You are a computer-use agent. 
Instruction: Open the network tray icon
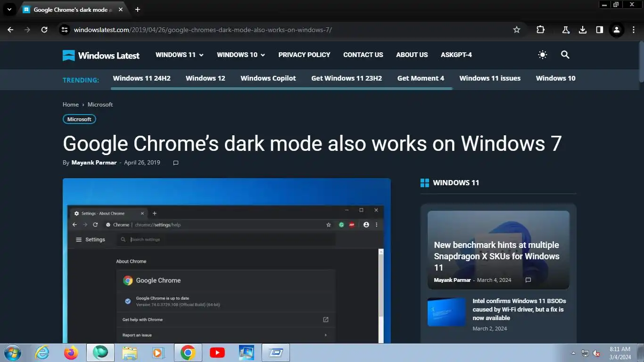tap(585, 353)
